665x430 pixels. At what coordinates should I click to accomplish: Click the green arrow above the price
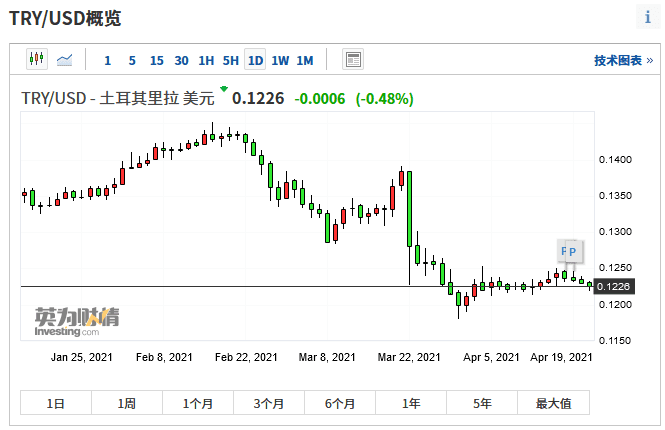pyautogui.click(x=224, y=89)
